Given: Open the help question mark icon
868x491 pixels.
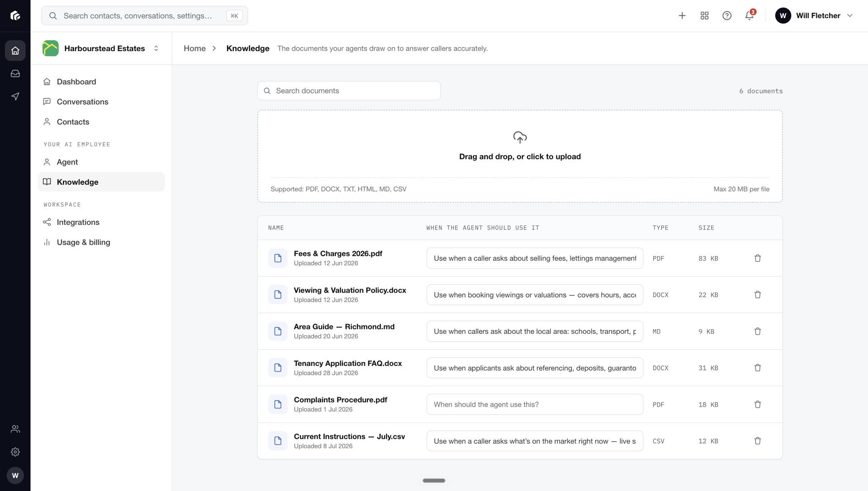Looking at the screenshot, I should click(x=727, y=16).
